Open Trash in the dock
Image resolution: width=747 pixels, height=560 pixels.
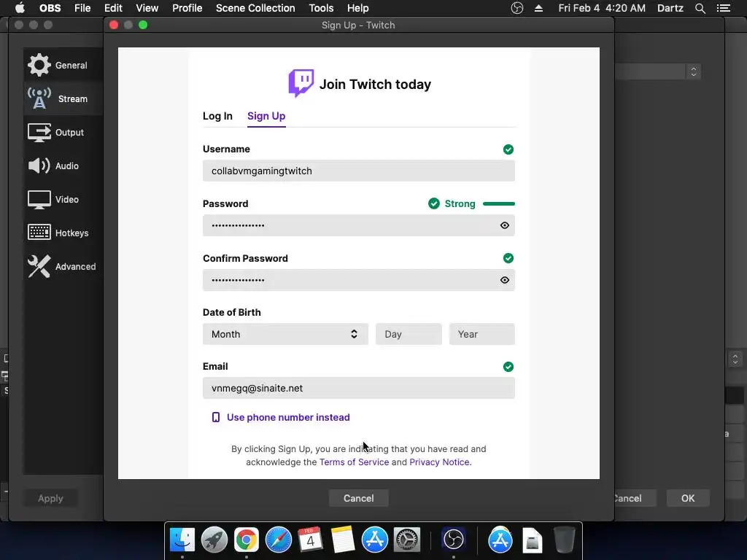564,540
